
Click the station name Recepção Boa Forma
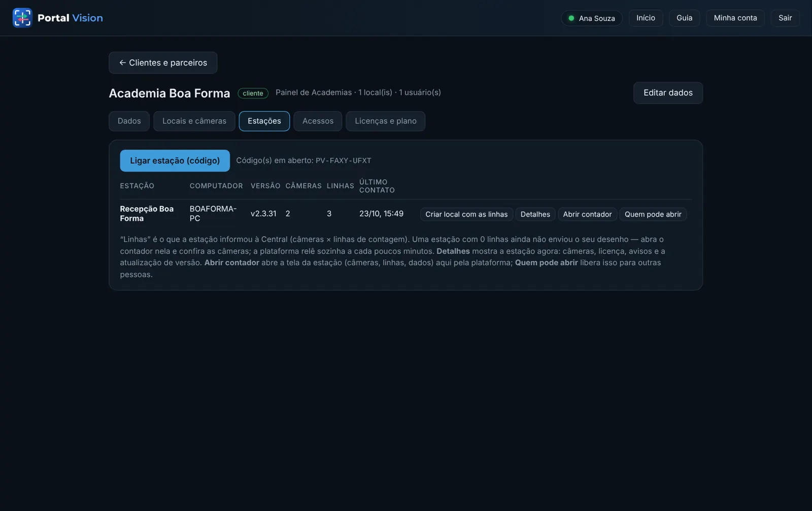(x=147, y=214)
